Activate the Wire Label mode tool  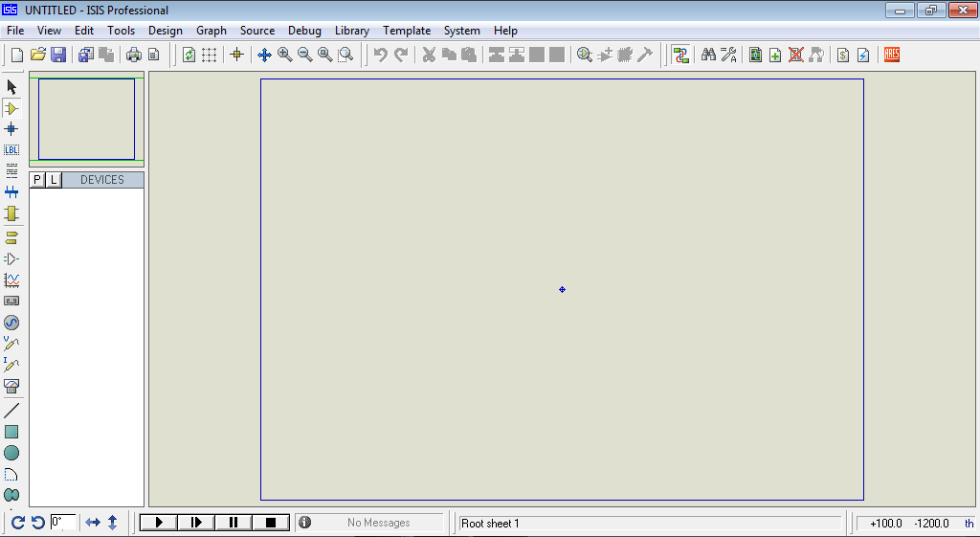(x=11, y=150)
